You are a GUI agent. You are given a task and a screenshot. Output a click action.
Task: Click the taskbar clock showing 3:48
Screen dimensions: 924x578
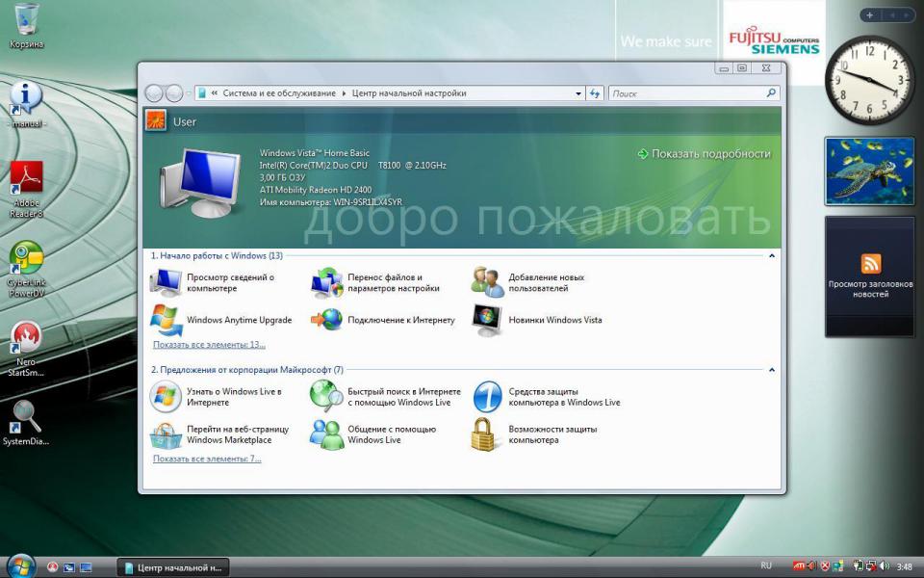tap(904, 566)
